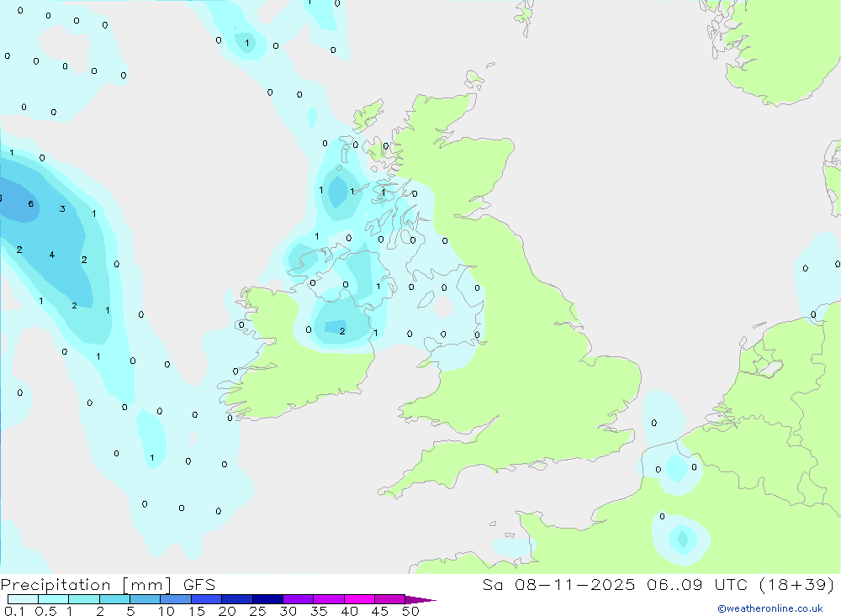The height and width of the screenshot is (616, 841).
Task: Click the '50' legend scale label
Action: coord(410,611)
